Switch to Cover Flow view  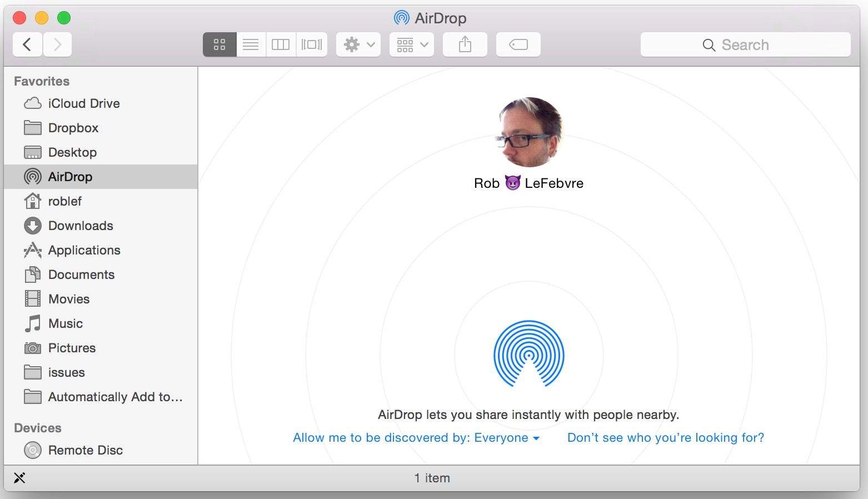(x=311, y=44)
